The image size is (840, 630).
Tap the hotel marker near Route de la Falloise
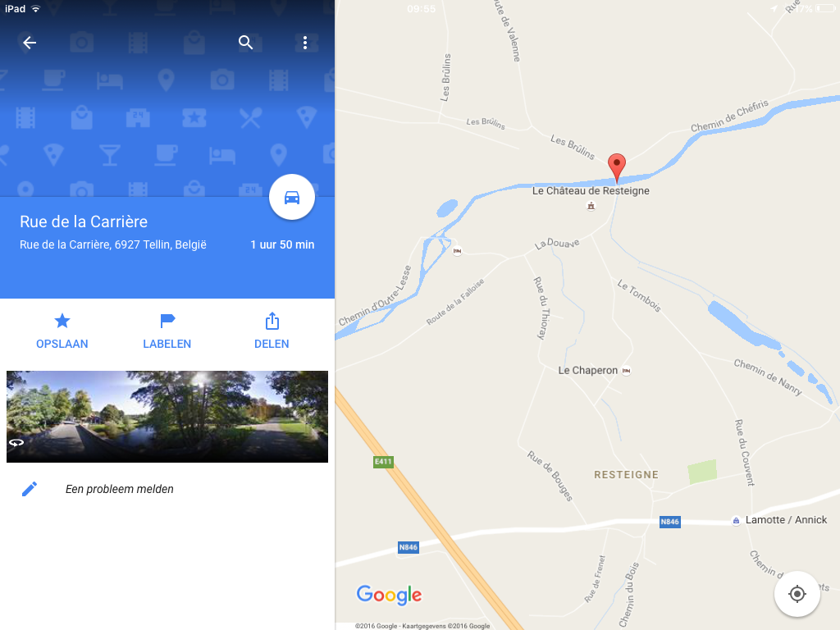tap(457, 251)
